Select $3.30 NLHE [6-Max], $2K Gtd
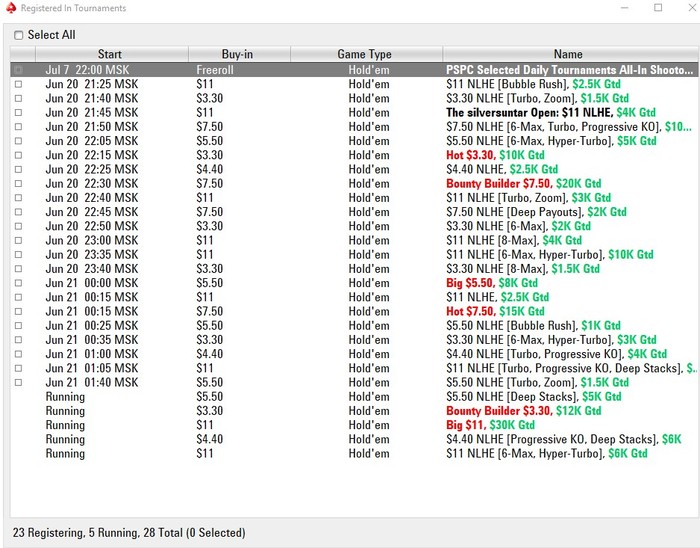Image resolution: width=700 pixels, height=548 pixels. pos(354,226)
